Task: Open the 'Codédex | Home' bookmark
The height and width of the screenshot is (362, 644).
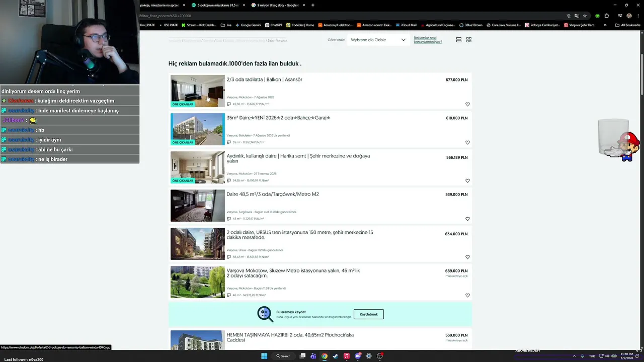Action: coord(300,25)
